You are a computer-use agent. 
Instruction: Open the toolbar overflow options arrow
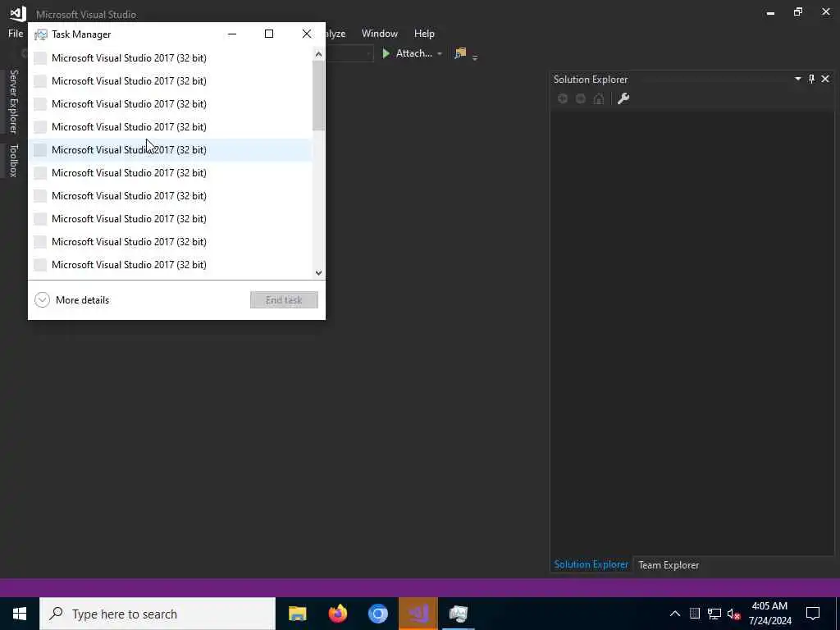tap(475, 57)
